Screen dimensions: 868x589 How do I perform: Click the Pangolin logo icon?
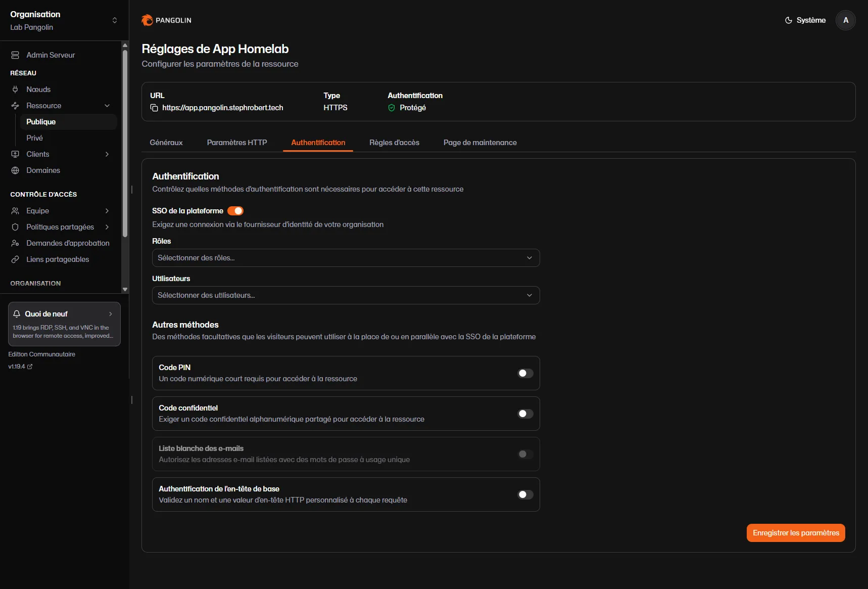point(147,20)
